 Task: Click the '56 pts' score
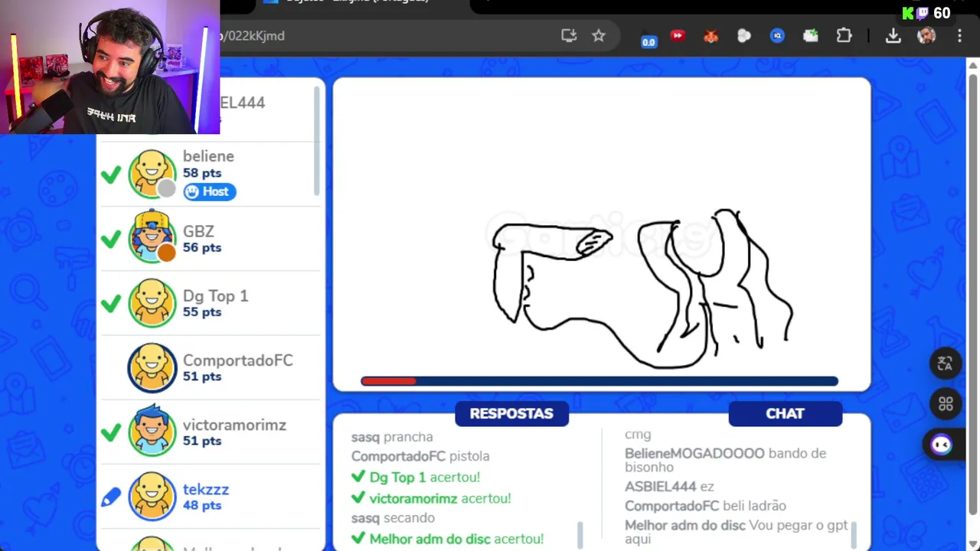[x=202, y=247]
